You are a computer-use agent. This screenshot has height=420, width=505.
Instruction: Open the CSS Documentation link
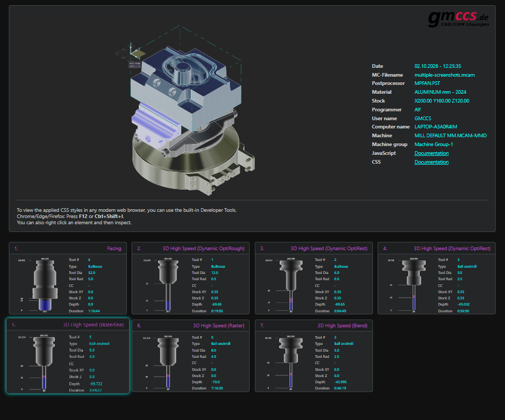431,162
